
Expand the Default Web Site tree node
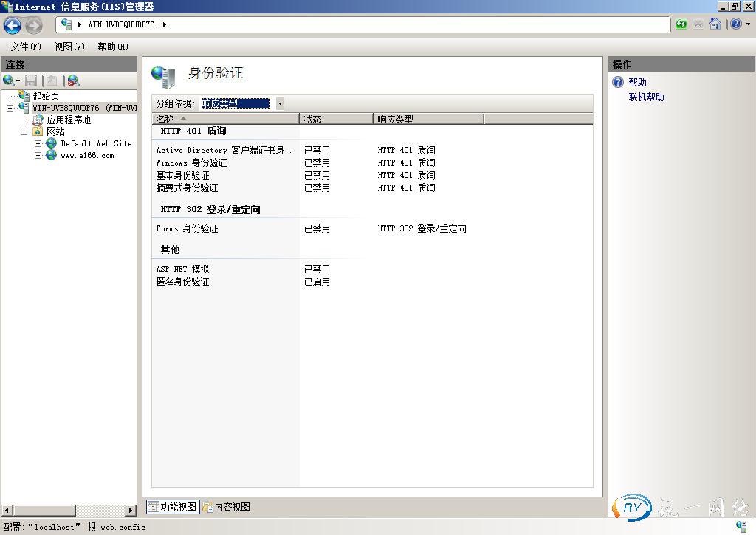coord(38,143)
